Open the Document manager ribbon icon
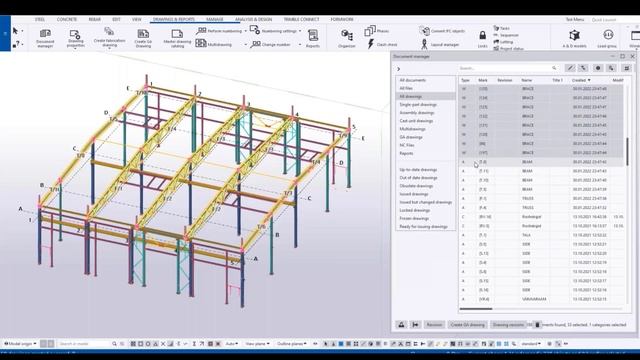 45,38
